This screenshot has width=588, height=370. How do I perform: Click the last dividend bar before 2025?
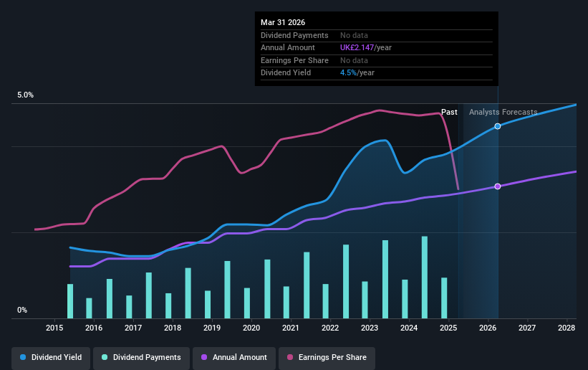click(444, 298)
